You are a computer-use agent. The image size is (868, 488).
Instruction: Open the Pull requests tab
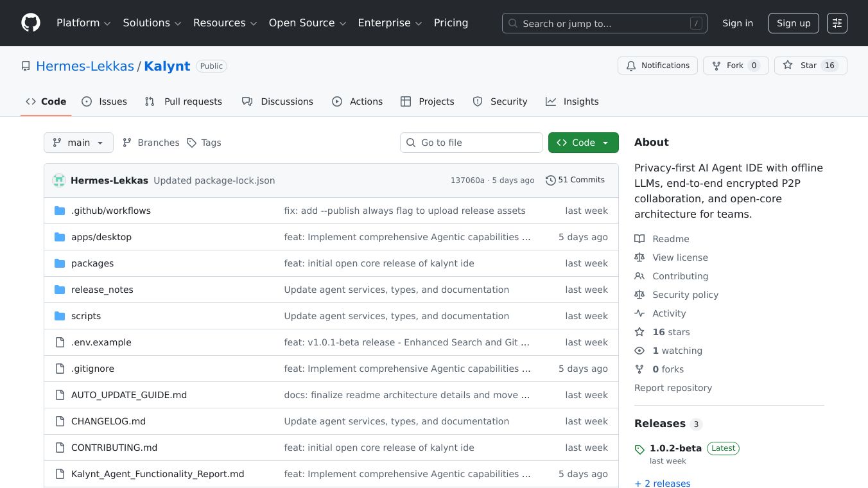(x=184, y=101)
